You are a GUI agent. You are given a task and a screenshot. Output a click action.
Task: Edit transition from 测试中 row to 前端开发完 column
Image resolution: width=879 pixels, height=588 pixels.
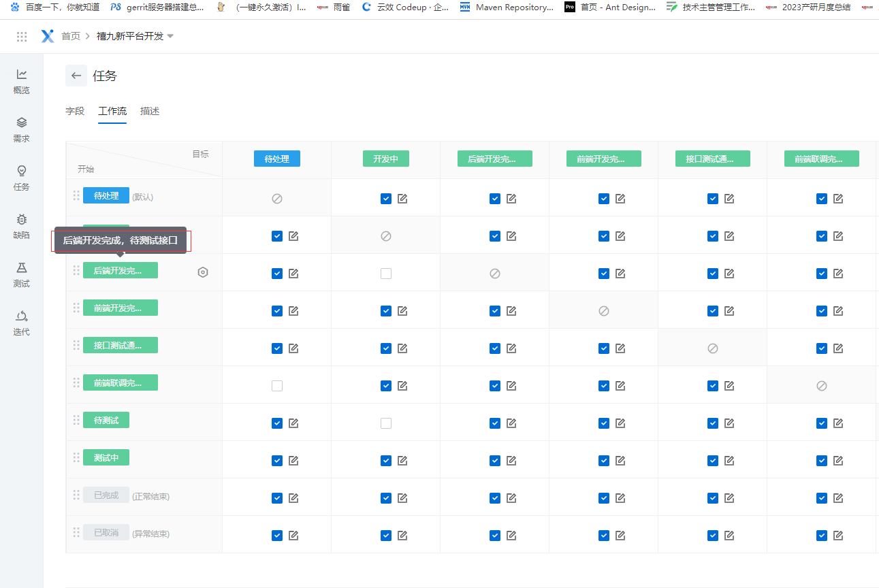tap(620, 461)
